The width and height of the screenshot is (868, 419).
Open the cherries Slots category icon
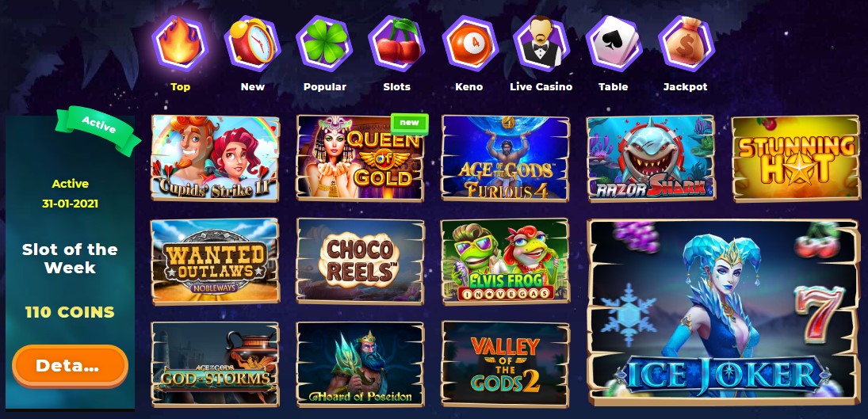point(396,44)
